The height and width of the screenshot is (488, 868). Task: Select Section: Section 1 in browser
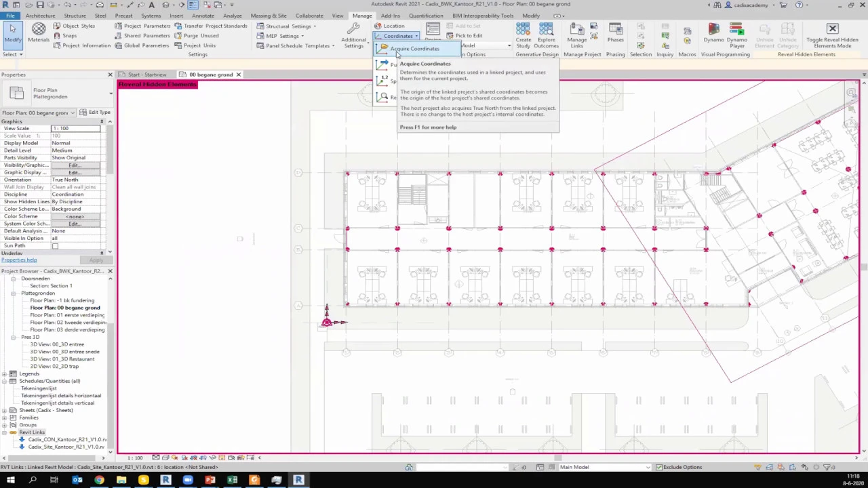(51, 286)
